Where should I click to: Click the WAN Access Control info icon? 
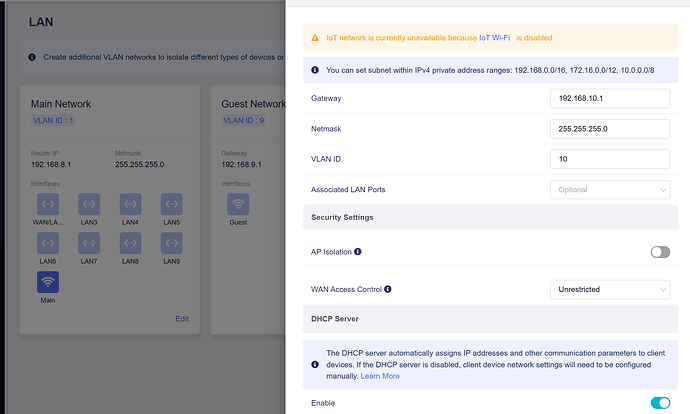pyautogui.click(x=388, y=289)
